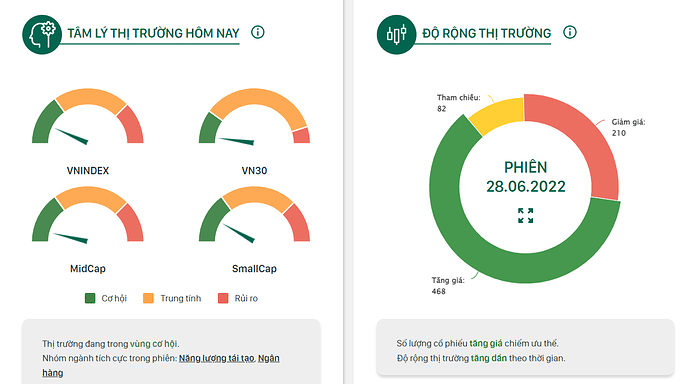Click the head-with-gear market sentiment icon
This screenshot has width=690, height=384.
tap(42, 35)
